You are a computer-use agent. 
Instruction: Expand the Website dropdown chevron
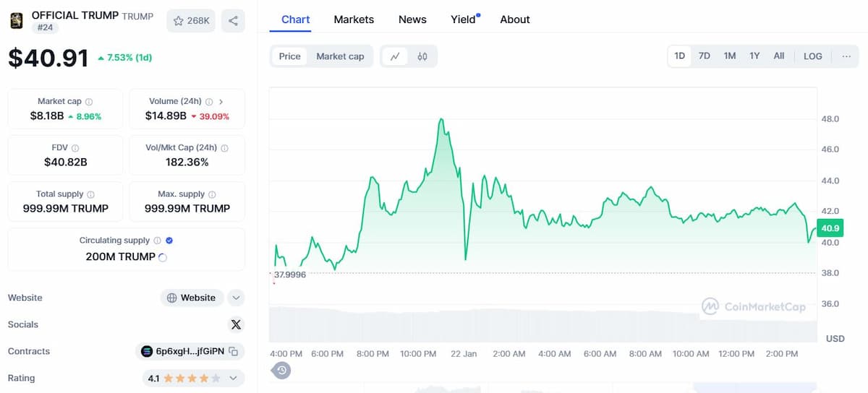[236, 298]
